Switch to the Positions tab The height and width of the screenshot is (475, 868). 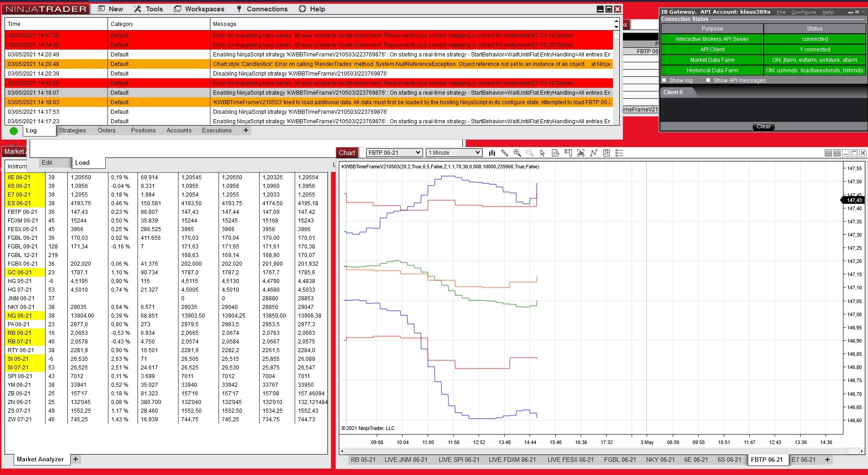(143, 131)
